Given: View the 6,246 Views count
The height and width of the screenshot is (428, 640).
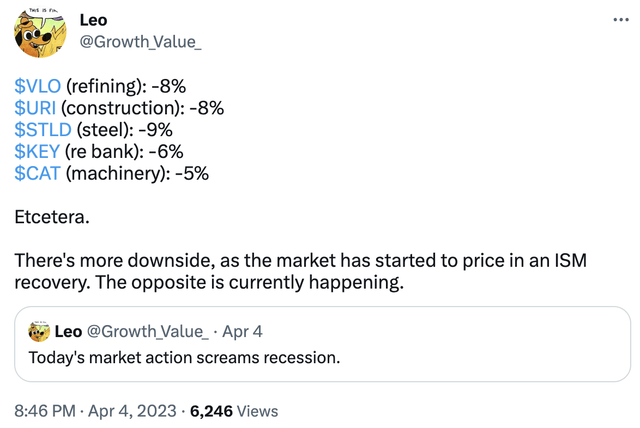Looking at the screenshot, I should pyautogui.click(x=234, y=411).
